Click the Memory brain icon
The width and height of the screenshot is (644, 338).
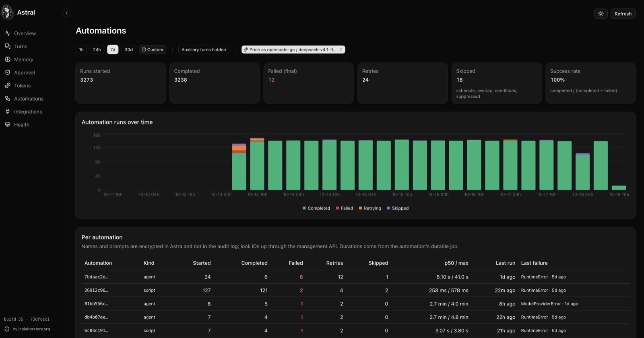pos(8,60)
